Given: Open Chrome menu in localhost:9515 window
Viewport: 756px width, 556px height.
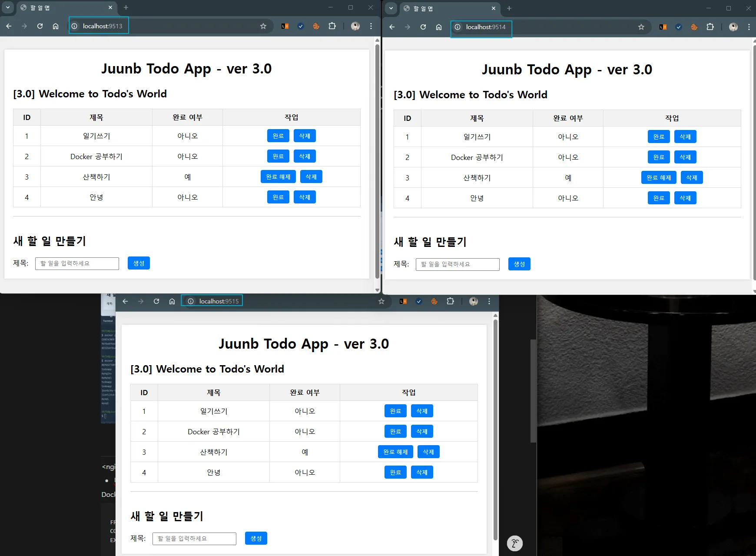Looking at the screenshot, I should 489,301.
